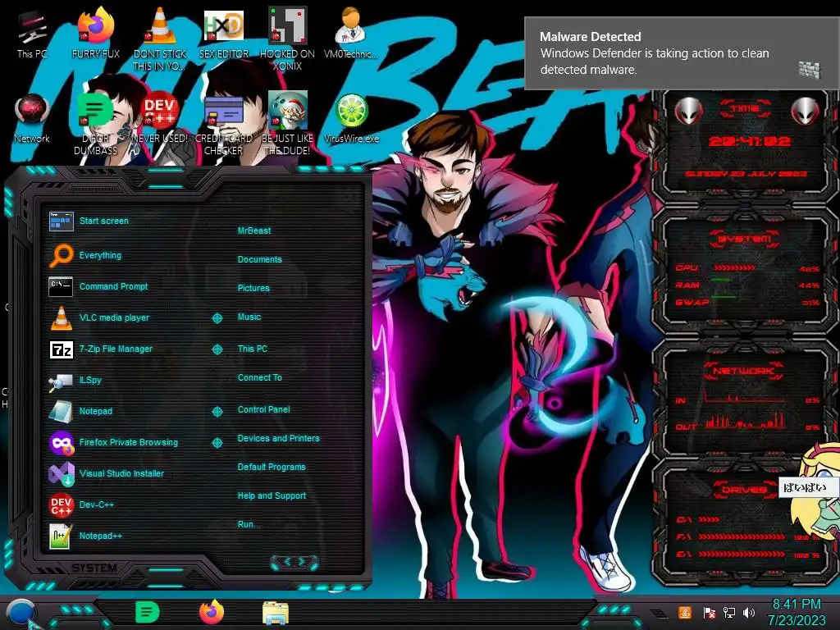Open Pictures from the start menu

coord(253,288)
